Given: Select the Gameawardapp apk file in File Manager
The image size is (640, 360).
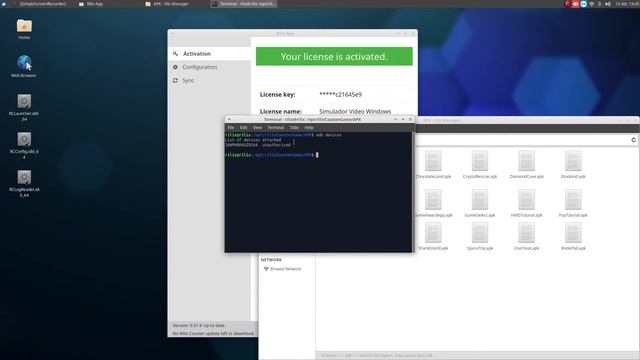Looking at the screenshot, I should [433, 203].
